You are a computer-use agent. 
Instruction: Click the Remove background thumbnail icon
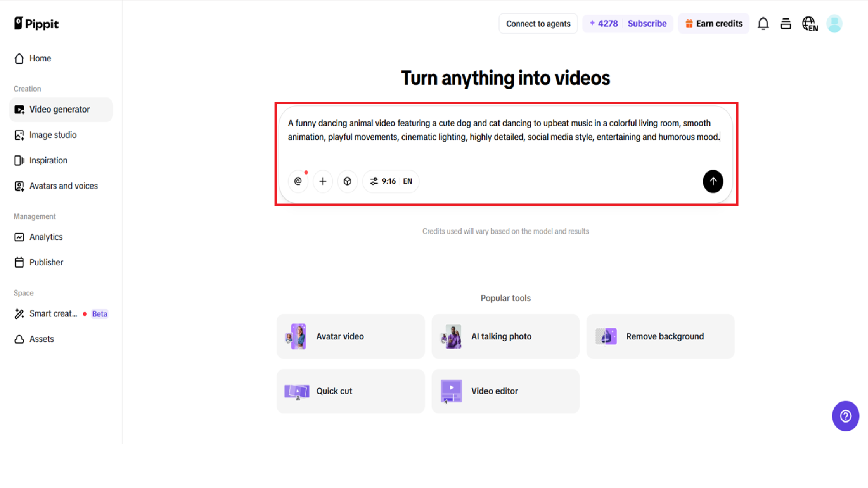(606, 337)
